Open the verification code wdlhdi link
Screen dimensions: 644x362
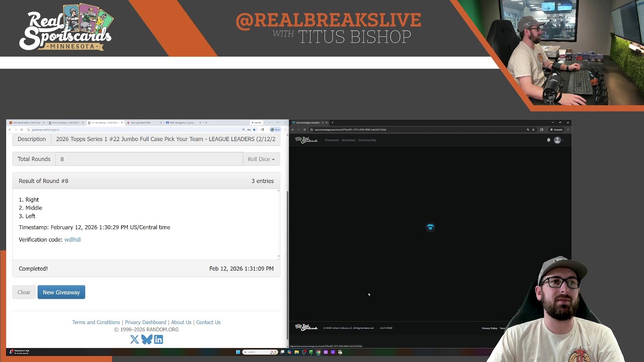(72, 240)
